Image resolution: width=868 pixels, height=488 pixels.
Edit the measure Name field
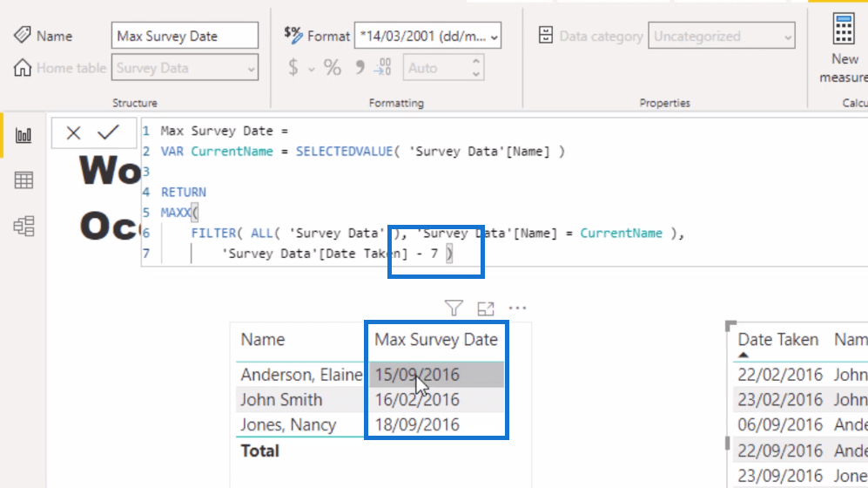click(x=185, y=36)
